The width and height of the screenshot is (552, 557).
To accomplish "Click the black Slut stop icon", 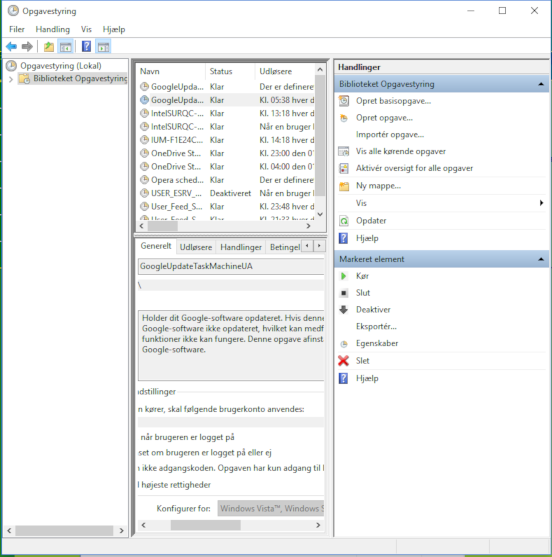I will tap(344, 293).
